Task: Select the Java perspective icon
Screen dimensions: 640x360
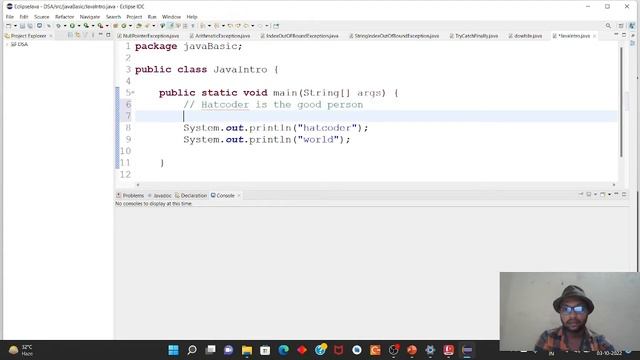Action: tap(631, 26)
